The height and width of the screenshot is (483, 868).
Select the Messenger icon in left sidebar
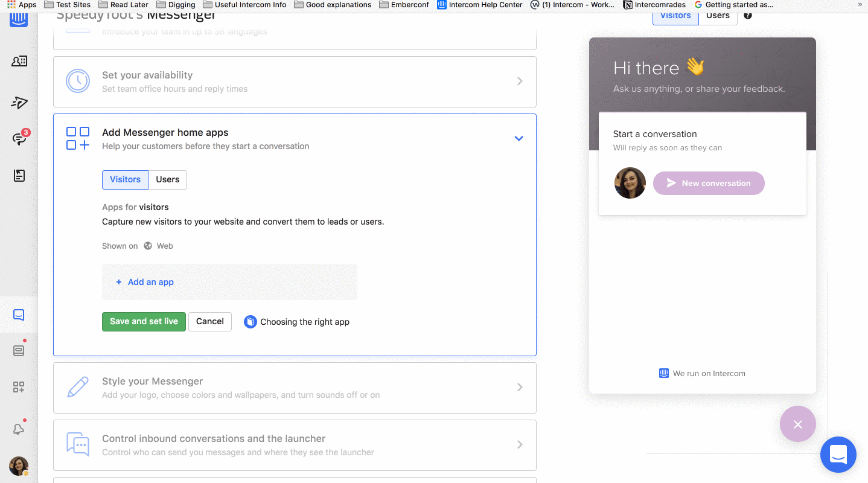tap(19, 315)
